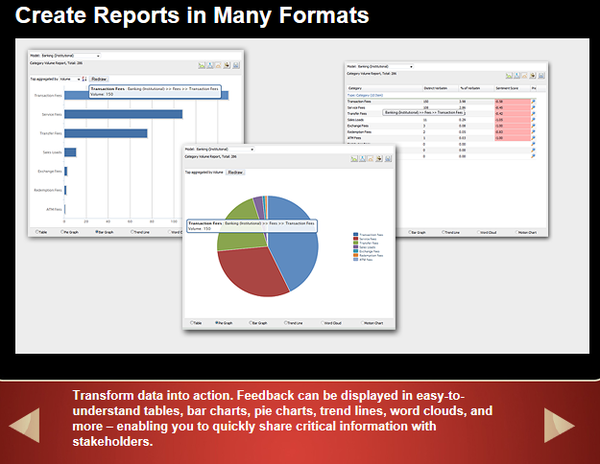Click 'Transaction Fees' row in the table
Image resolution: width=600 pixels, height=464 pixels.
442,101
